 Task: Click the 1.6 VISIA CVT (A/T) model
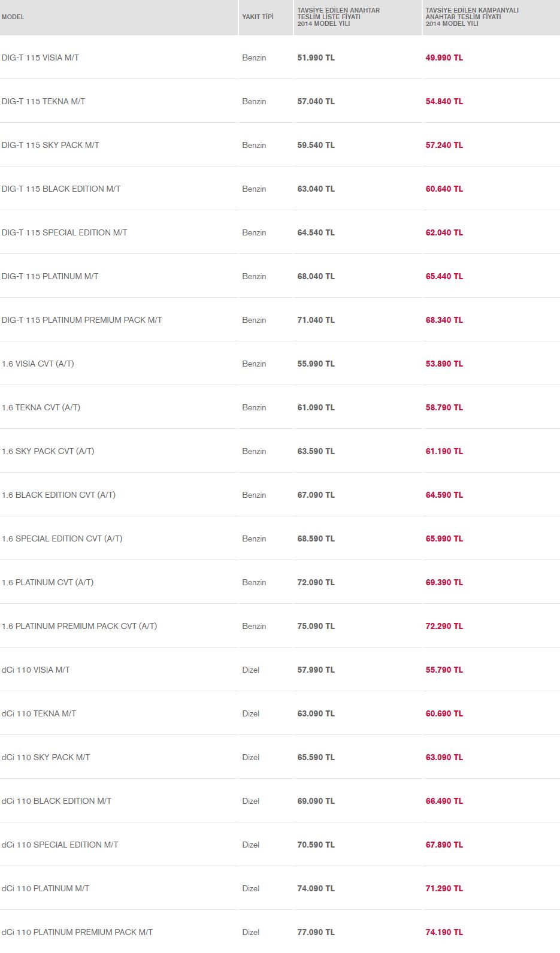(x=38, y=364)
